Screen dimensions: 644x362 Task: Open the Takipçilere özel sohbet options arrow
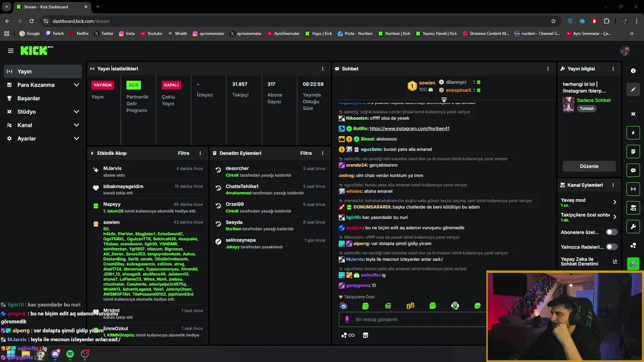(x=614, y=217)
